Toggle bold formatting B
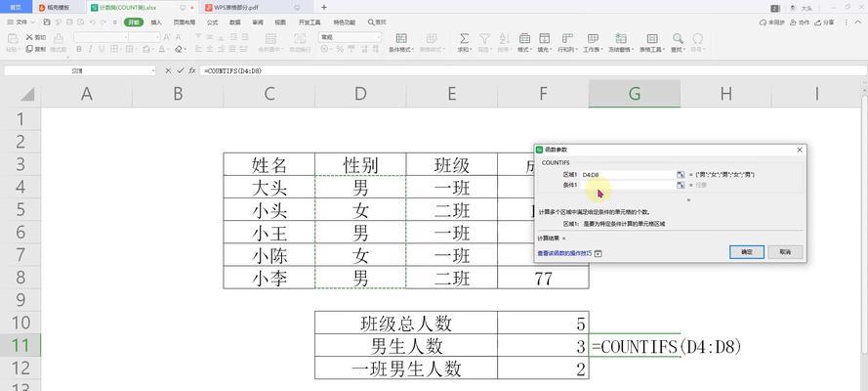The height and width of the screenshot is (391, 868). coord(79,49)
